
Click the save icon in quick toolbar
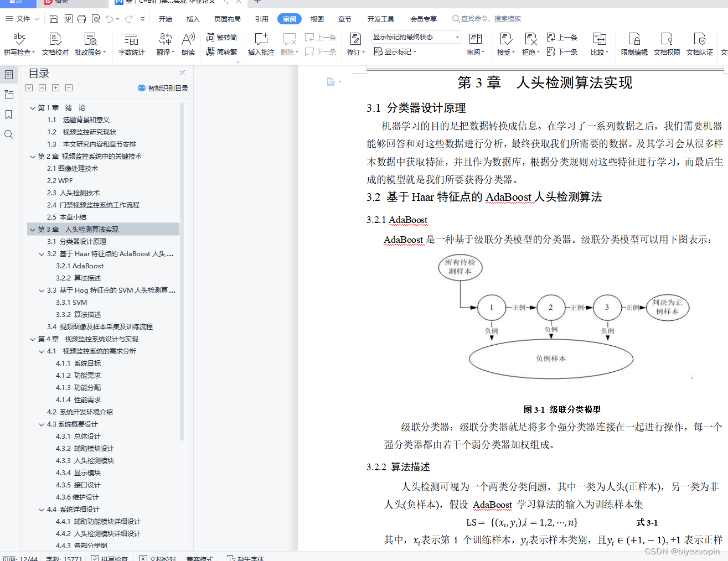coord(54,19)
